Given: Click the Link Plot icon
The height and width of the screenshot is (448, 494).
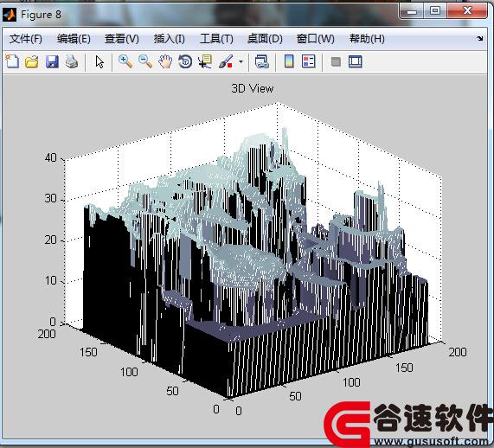Looking at the screenshot, I should (262, 61).
